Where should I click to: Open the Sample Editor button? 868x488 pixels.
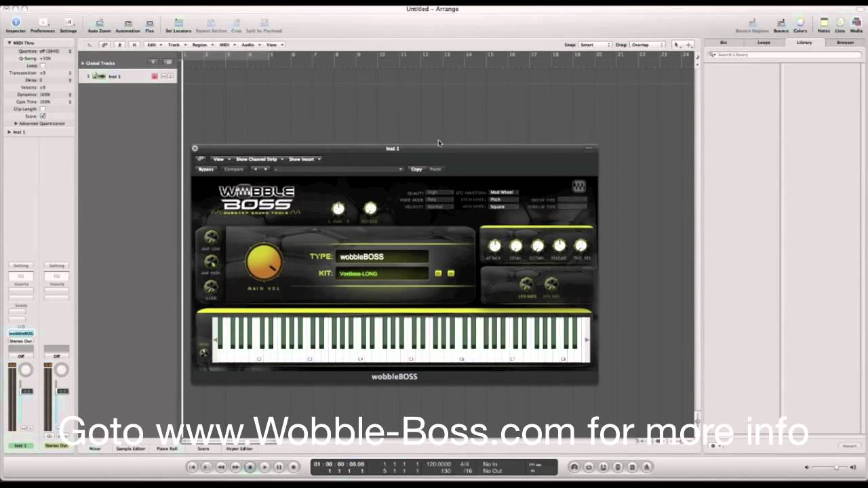[130, 449]
